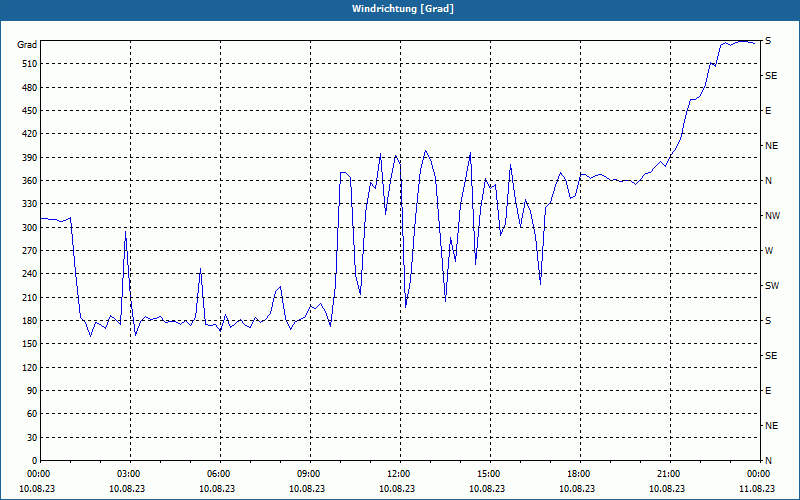
Task: Click the 06:00 time label
Action: (x=220, y=474)
